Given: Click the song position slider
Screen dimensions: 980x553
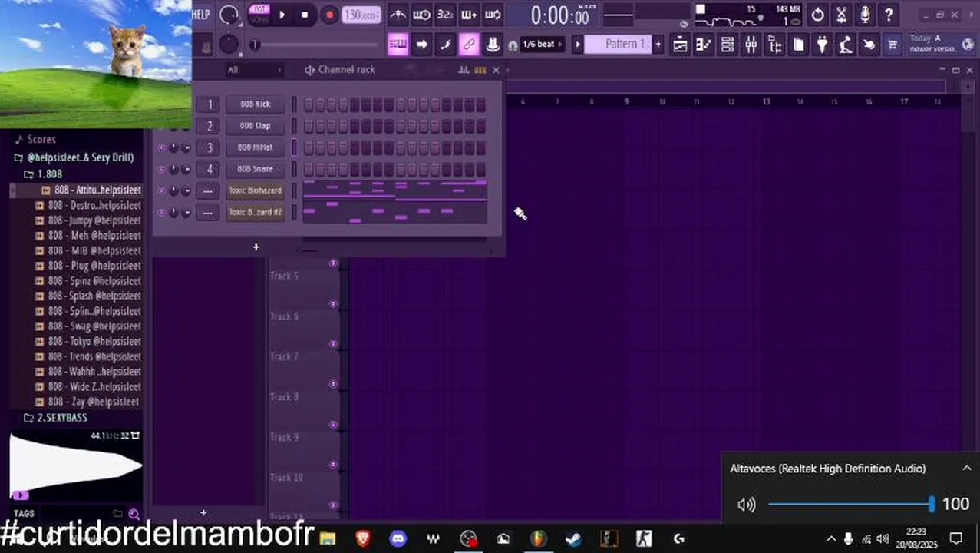Looking at the screenshot, I should (315, 45).
